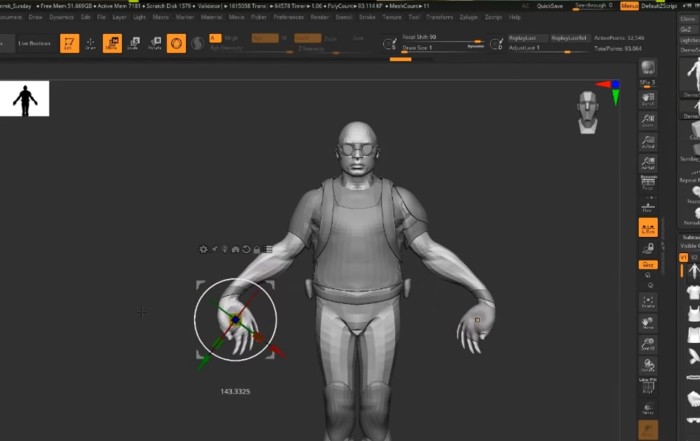The width and height of the screenshot is (700, 441).
Task: Select the Rotate tool icon
Action: (155, 43)
